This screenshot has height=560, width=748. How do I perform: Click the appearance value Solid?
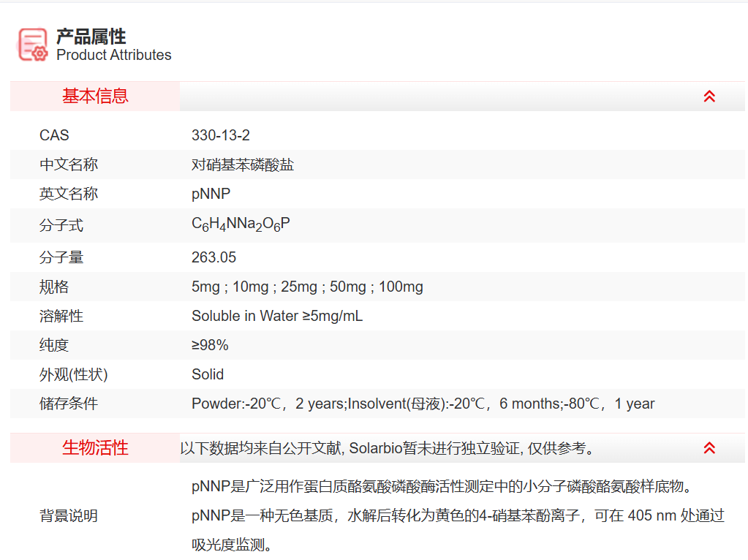pos(205,374)
